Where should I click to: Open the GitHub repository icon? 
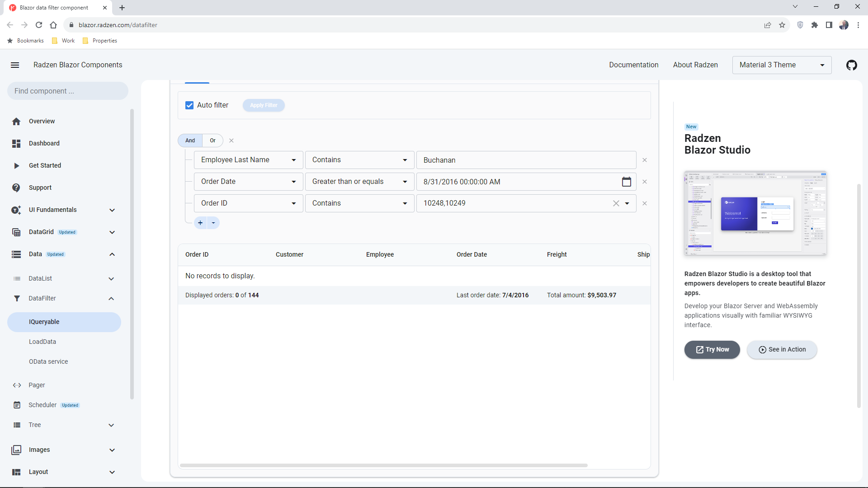(x=851, y=65)
